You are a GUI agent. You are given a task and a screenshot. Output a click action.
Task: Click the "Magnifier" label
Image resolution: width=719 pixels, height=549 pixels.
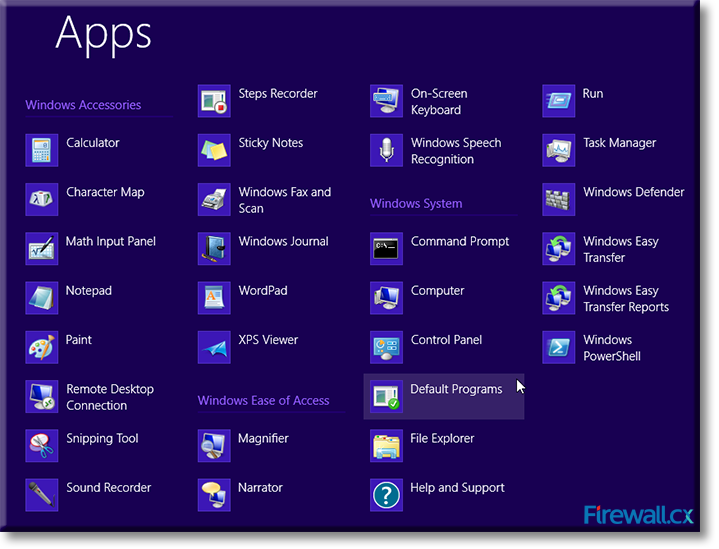pos(263,439)
